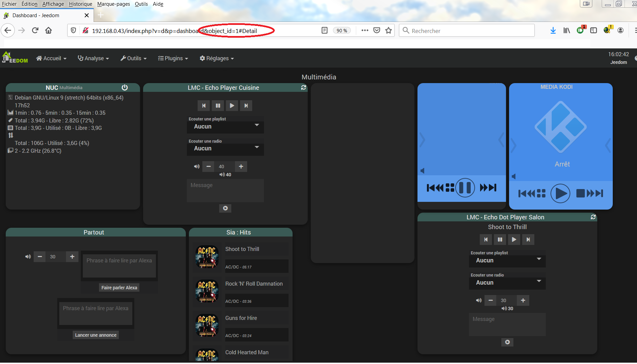
Task: Play Rock 'N' Roll Damnation from the playlist
Action: 254,284
